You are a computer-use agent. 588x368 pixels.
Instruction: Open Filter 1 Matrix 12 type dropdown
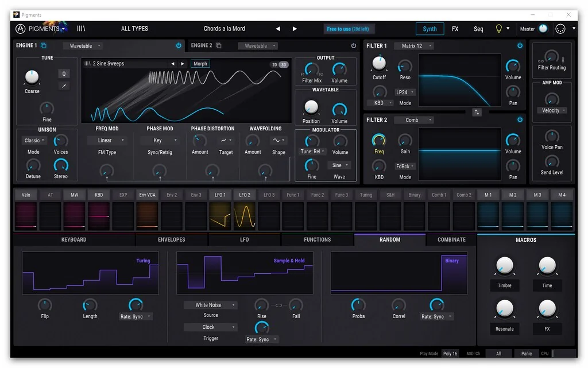tap(414, 46)
